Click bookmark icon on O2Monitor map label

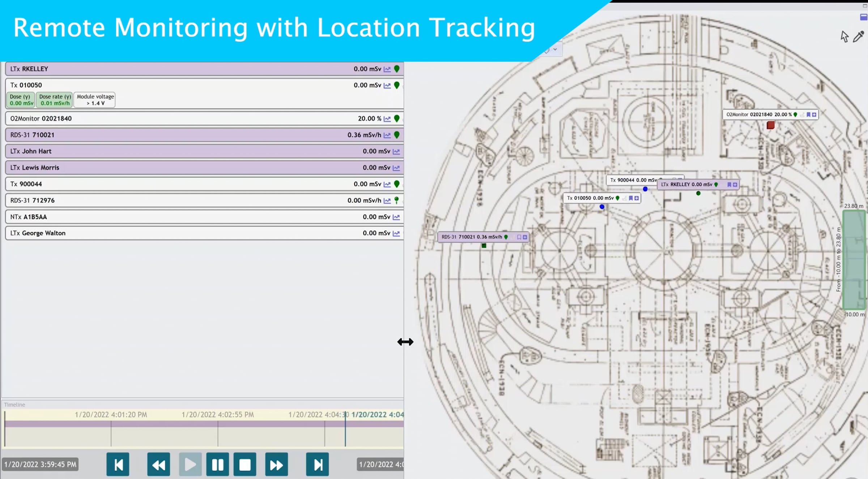coord(808,115)
